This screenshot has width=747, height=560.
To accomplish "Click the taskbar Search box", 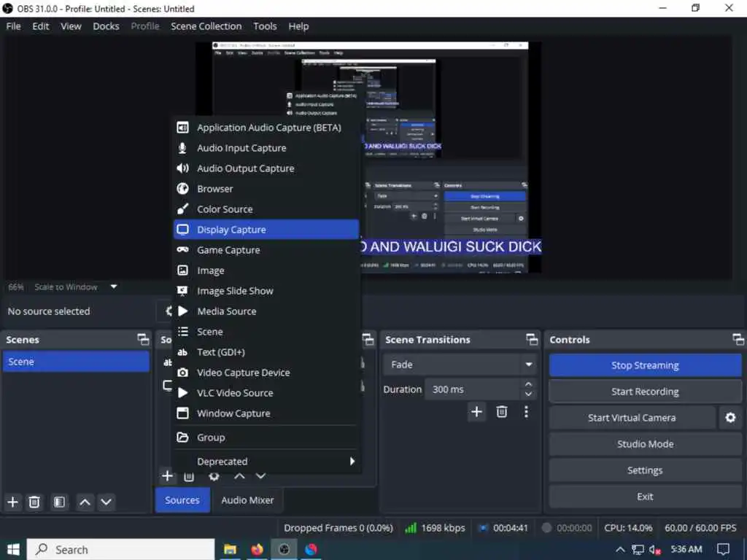I will pyautogui.click(x=120, y=550).
